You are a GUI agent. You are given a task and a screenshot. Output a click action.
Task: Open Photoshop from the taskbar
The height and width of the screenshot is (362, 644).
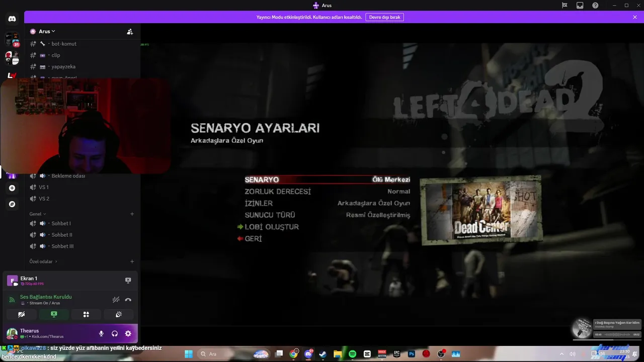click(412, 354)
